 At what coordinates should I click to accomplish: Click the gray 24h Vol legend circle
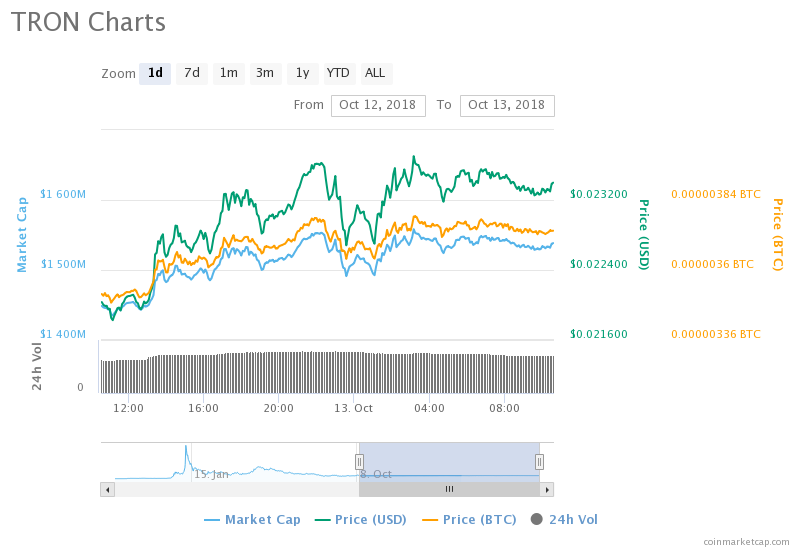[537, 519]
